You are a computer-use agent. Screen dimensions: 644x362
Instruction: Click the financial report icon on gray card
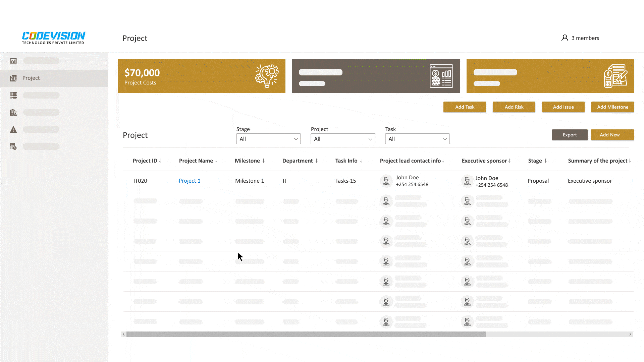coord(441,76)
